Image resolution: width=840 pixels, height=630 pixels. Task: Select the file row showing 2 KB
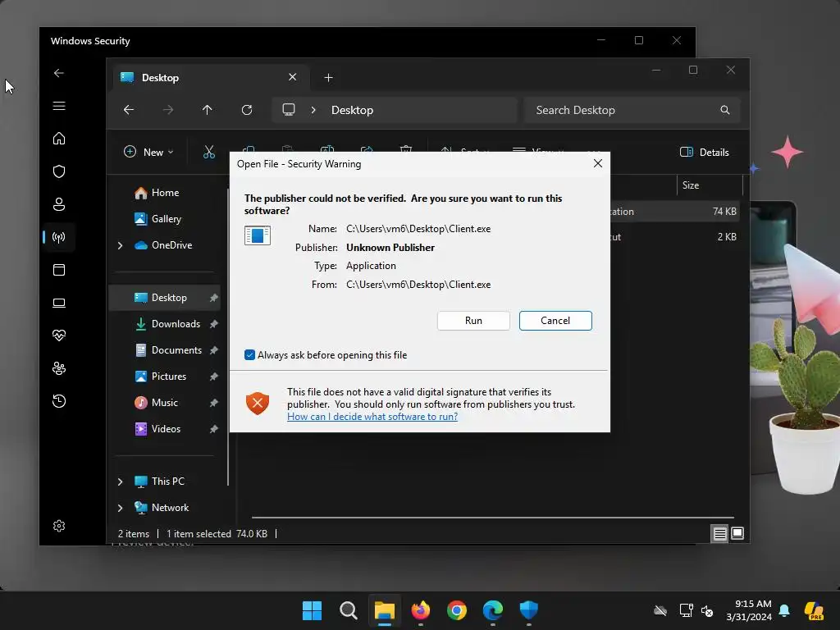pyautogui.click(x=676, y=237)
